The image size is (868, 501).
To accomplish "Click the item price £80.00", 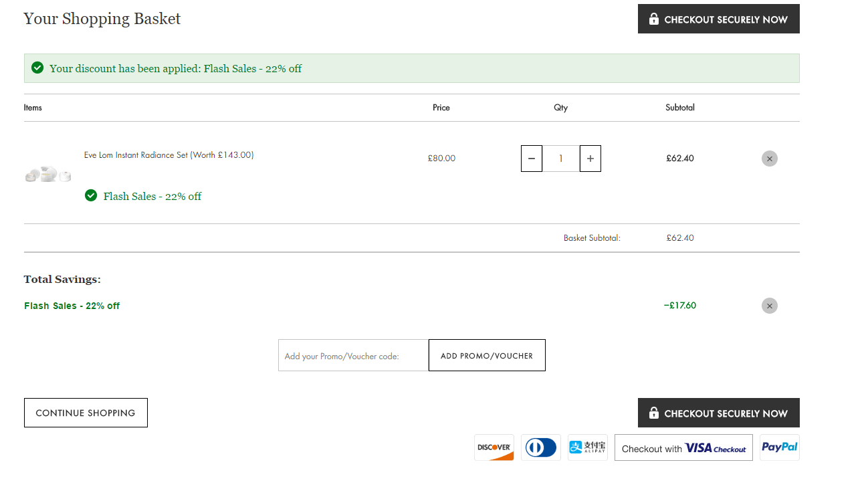I will pyautogui.click(x=441, y=159).
